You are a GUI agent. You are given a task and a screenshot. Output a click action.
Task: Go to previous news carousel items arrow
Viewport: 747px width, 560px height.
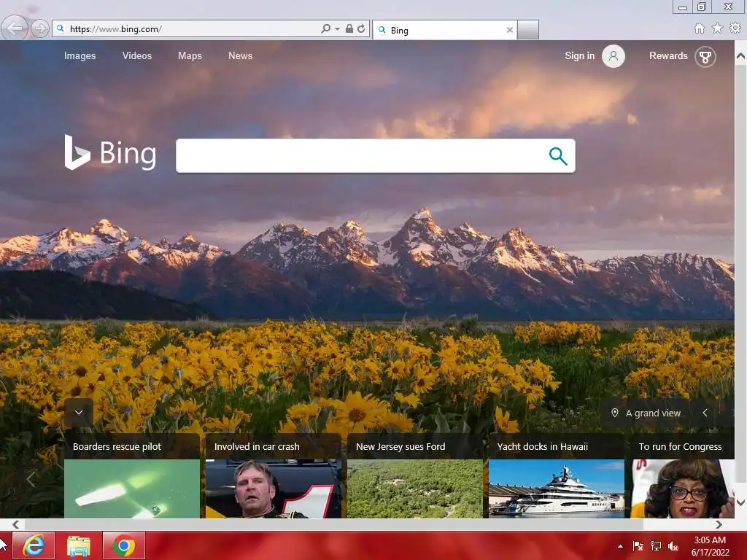click(x=31, y=480)
